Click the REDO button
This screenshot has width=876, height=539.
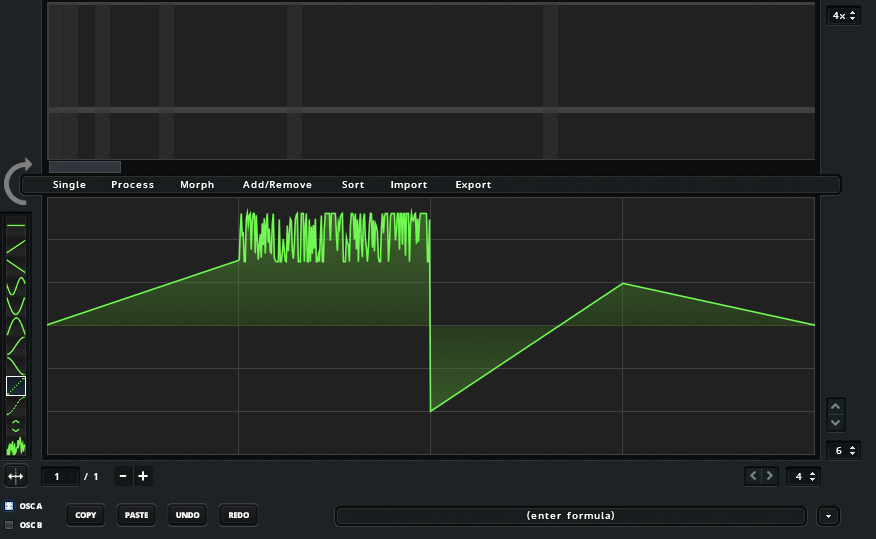coord(239,515)
